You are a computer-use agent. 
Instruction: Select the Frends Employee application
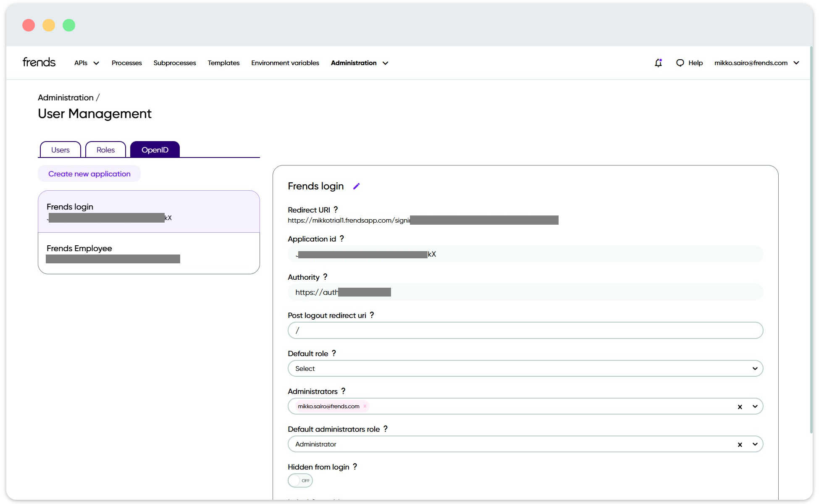pyautogui.click(x=149, y=252)
